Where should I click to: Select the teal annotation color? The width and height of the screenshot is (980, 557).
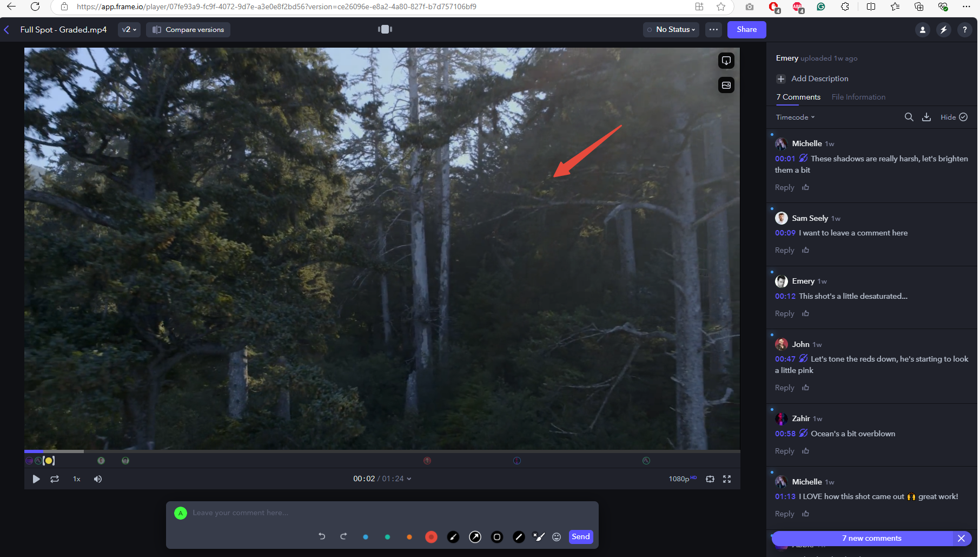(x=387, y=537)
